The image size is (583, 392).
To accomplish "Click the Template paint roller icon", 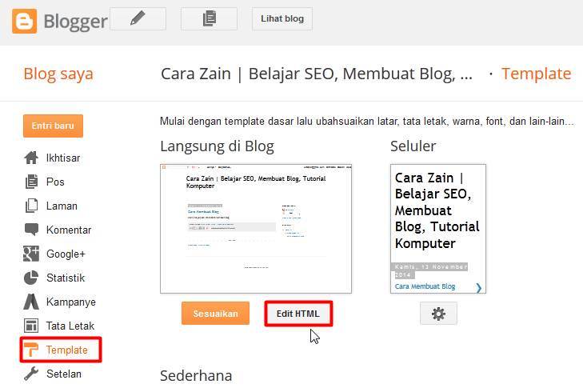I will [x=31, y=350].
